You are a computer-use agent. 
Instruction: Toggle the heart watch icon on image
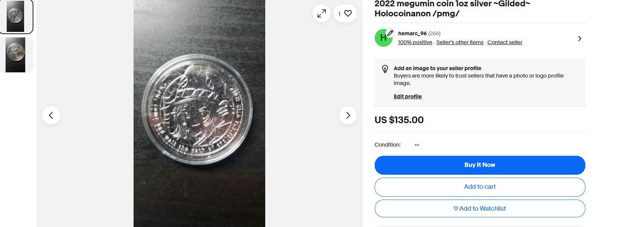coord(345,14)
